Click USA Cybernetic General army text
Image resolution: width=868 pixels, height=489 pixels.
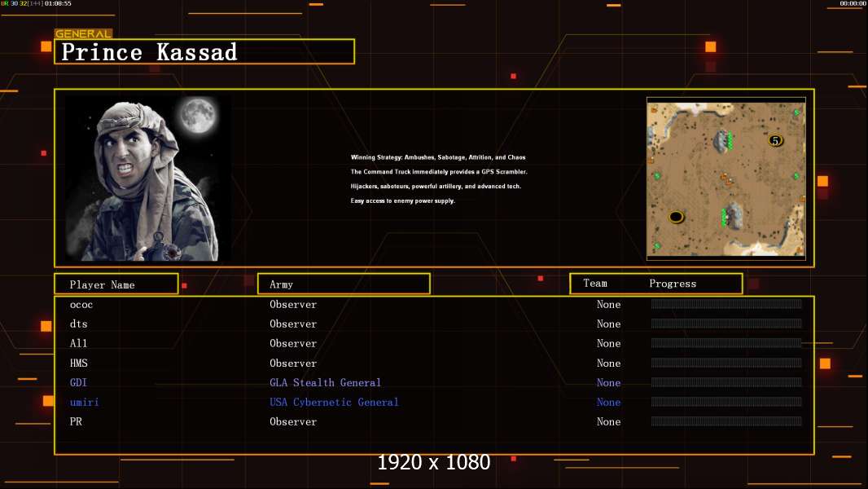pos(334,402)
